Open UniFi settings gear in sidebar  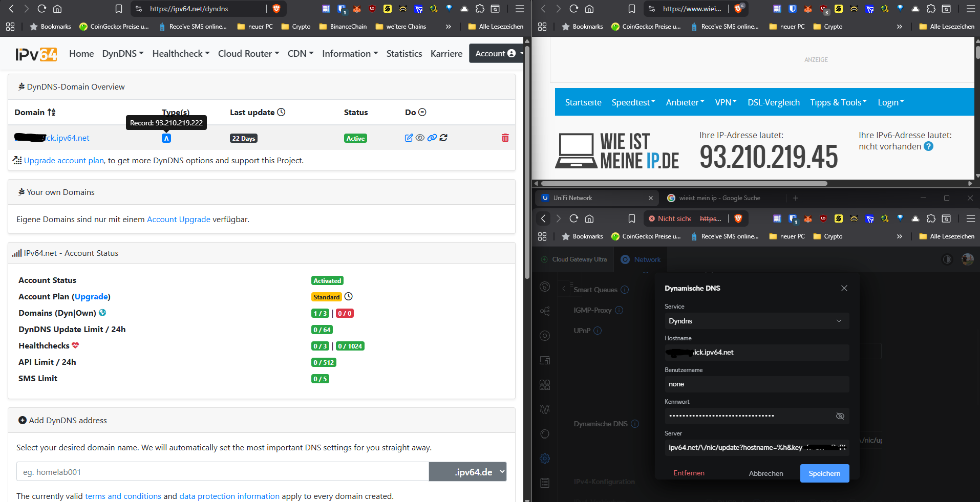(x=545, y=459)
